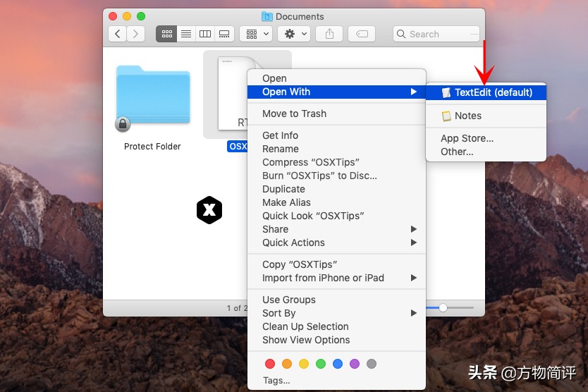
Task: Switch to list view mode
Action: (x=186, y=34)
